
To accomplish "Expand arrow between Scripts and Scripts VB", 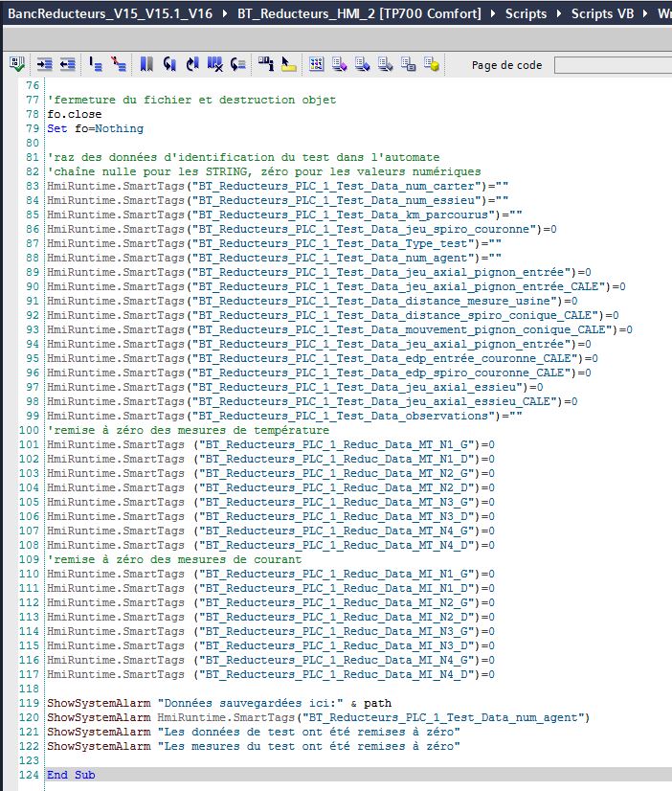I will tap(559, 14).
